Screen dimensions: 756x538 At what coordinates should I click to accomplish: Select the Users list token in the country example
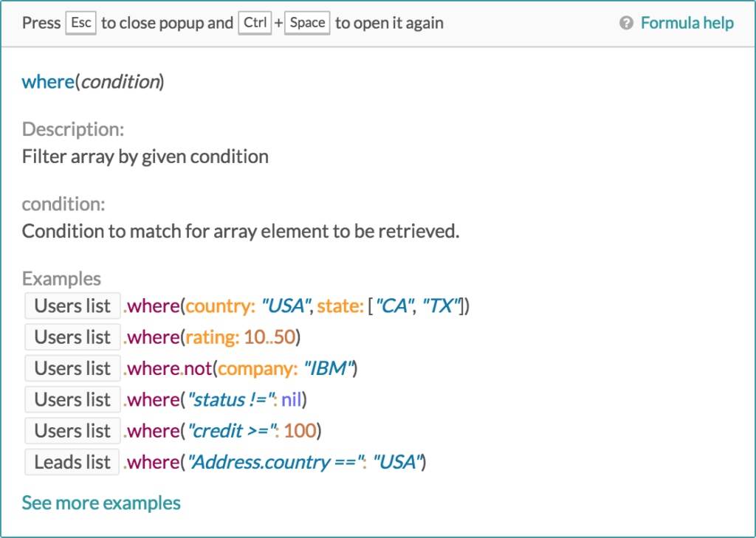point(72,306)
